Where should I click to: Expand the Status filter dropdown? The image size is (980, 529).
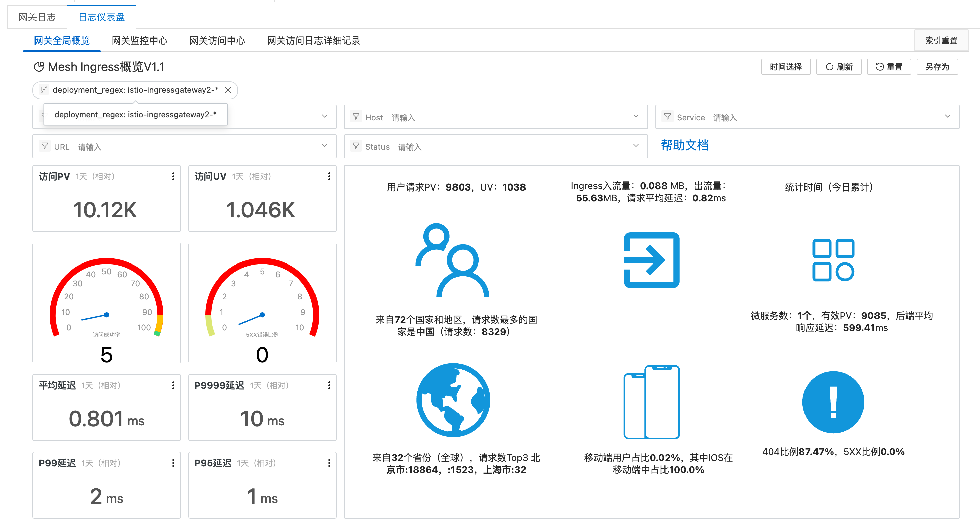[636, 146]
